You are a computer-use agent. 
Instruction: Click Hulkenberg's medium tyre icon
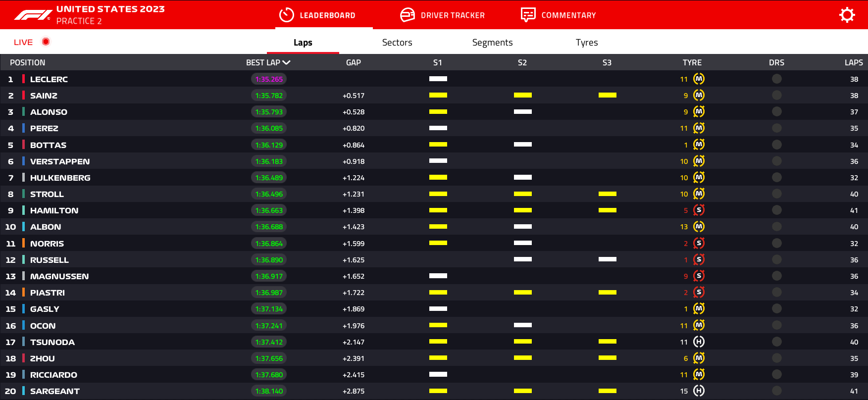[x=699, y=177]
